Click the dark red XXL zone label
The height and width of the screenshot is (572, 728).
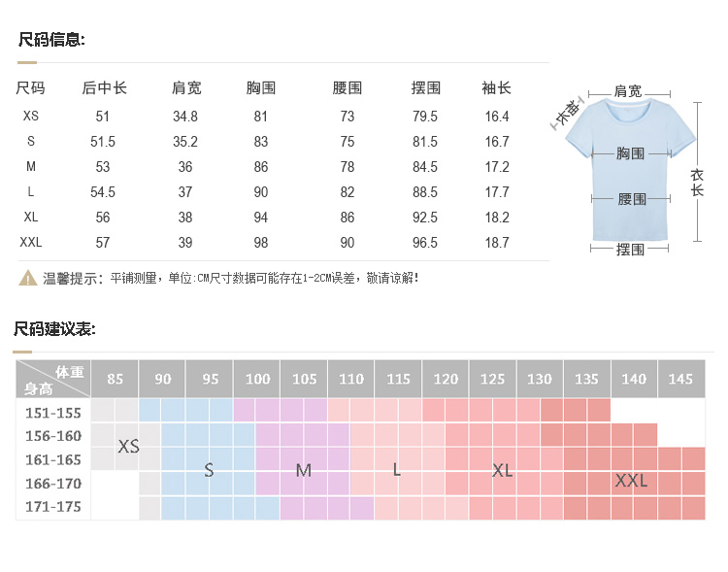631,481
